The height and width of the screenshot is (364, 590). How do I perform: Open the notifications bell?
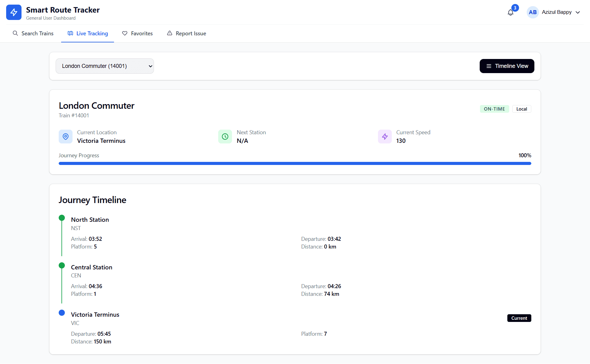click(510, 13)
